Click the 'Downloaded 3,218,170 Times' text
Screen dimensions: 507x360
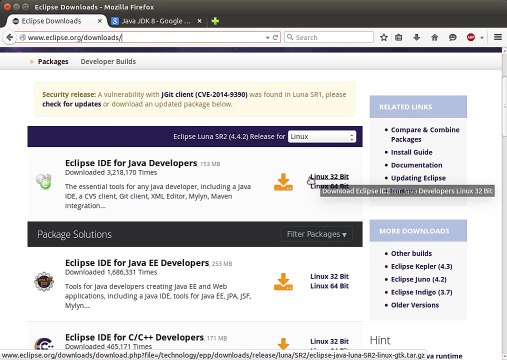pyautogui.click(x=111, y=173)
